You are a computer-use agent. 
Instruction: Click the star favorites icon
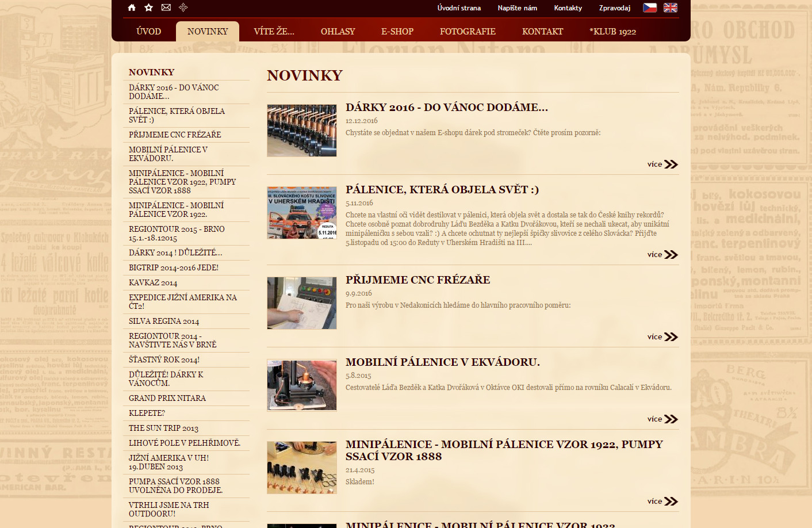(x=149, y=7)
